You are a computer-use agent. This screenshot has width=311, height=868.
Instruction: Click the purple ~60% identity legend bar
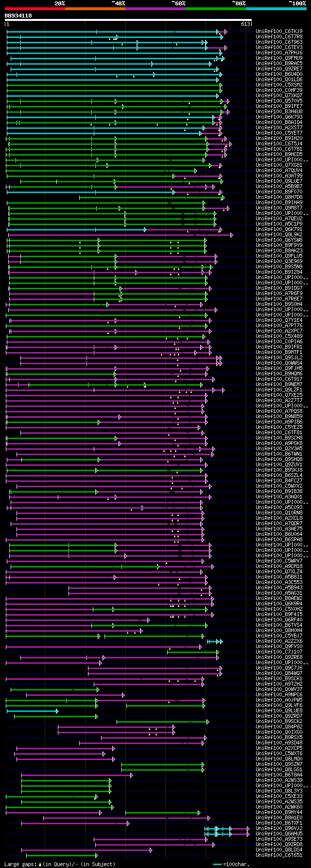155,9
